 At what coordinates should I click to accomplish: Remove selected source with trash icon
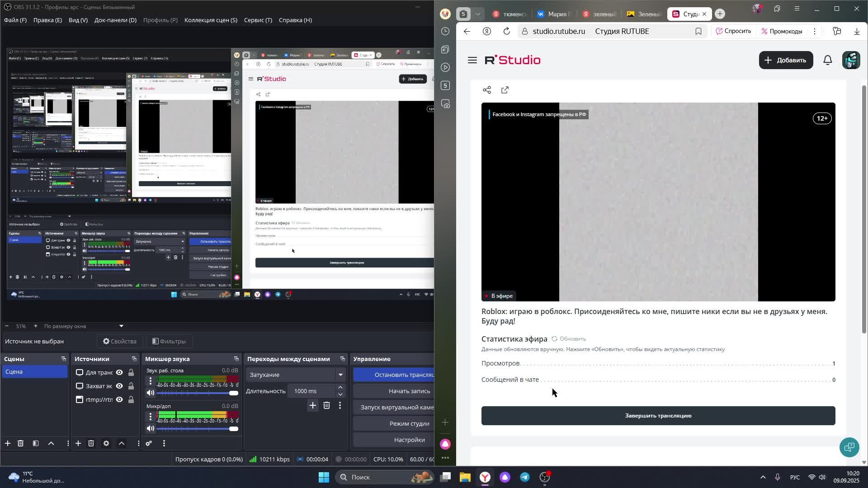[x=91, y=444]
